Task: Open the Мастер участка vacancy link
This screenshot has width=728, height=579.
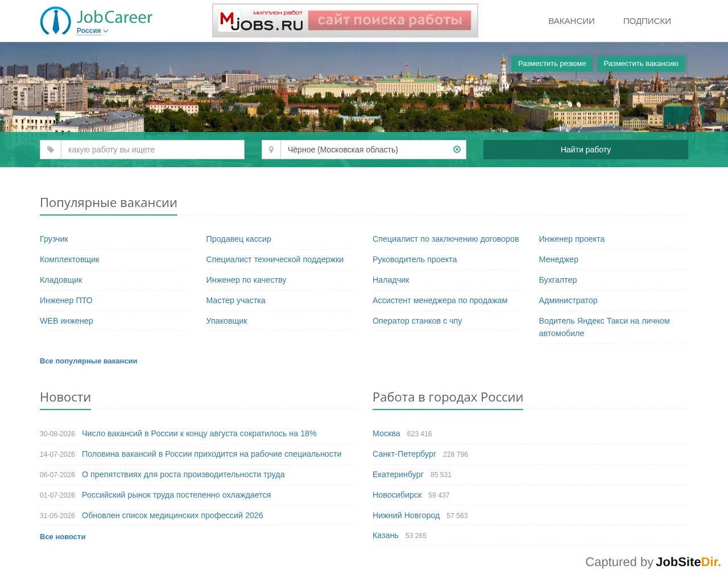Action: tap(236, 300)
